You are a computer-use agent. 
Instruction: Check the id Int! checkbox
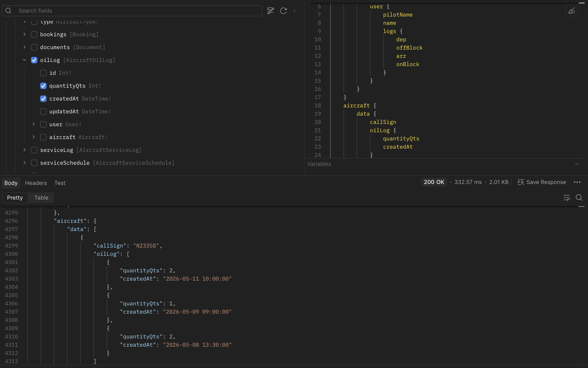[43, 73]
